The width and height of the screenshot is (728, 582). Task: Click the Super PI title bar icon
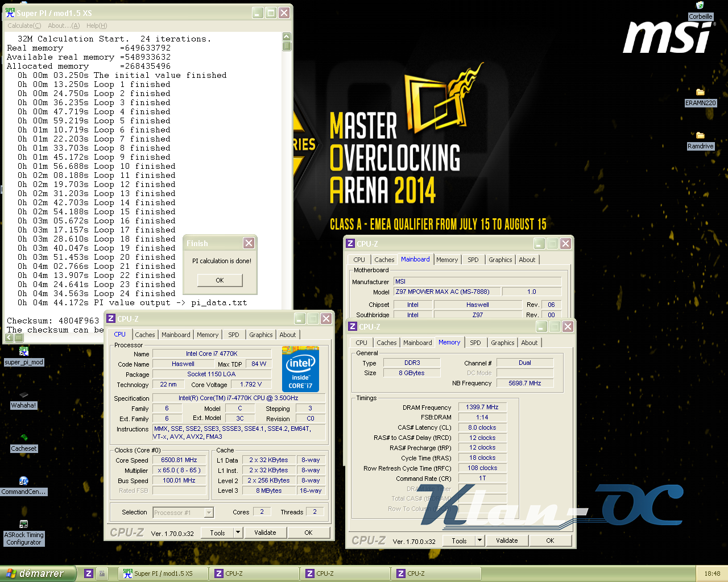10,13
